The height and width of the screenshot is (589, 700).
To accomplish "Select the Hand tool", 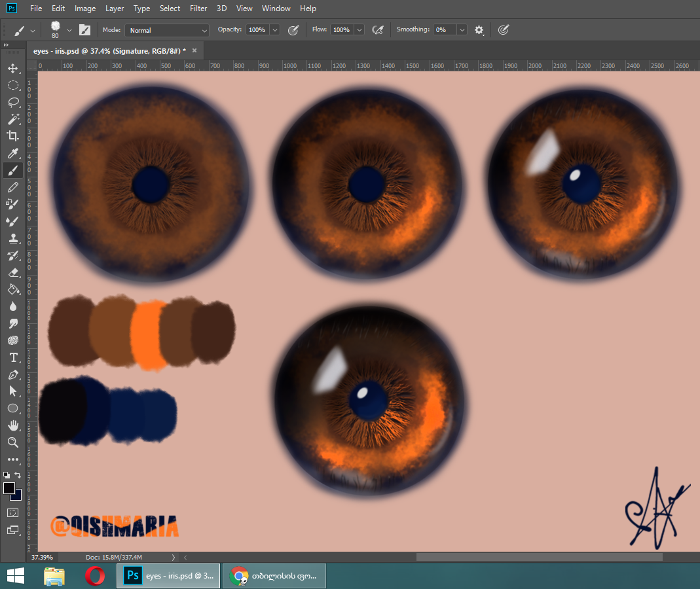I will (x=13, y=425).
